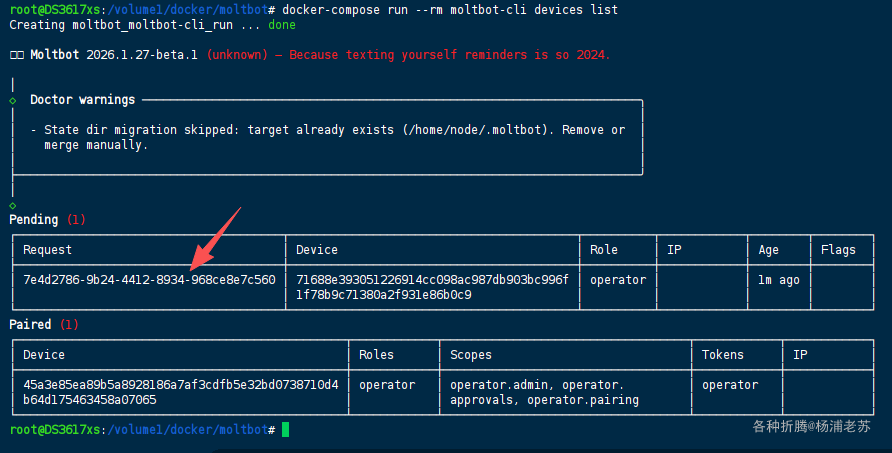Click the "1m ago" age cell

[779, 280]
